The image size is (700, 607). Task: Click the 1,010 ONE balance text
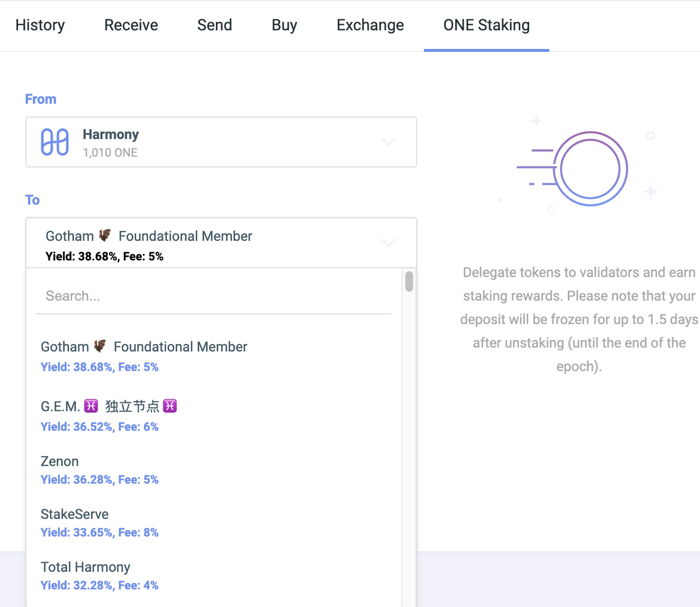[110, 153]
